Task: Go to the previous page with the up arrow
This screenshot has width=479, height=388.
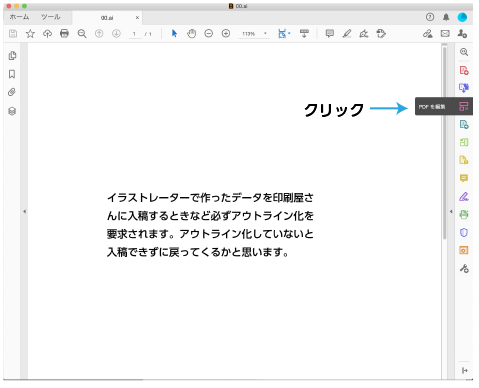Action: click(x=99, y=34)
